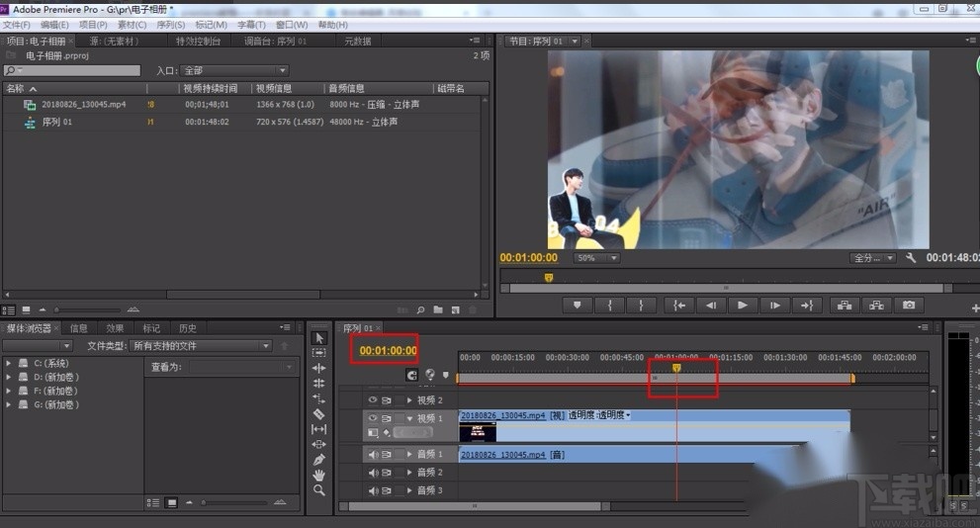The width and height of the screenshot is (980, 528).
Task: Expand the C: (系统) drive in media browser
Action: point(10,363)
